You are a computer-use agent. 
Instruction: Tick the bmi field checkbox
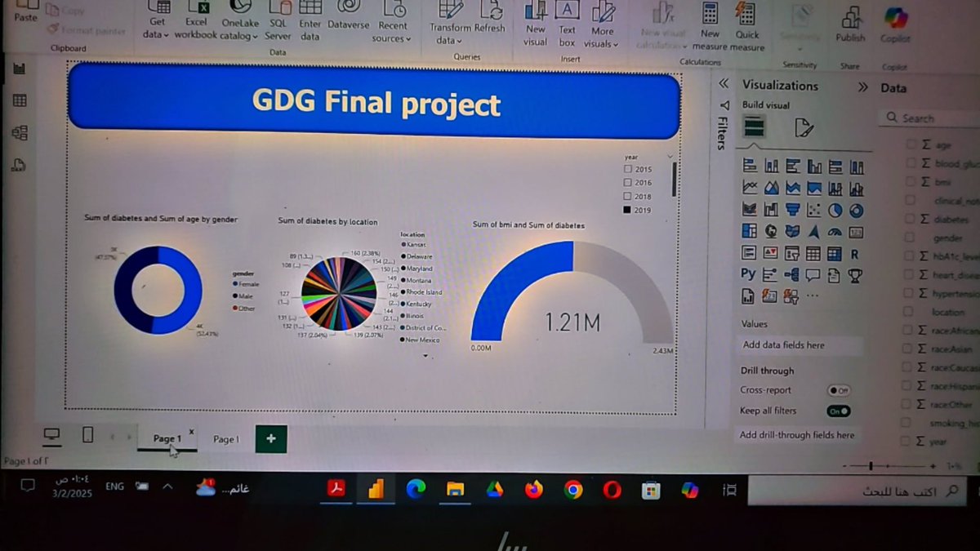coord(910,182)
